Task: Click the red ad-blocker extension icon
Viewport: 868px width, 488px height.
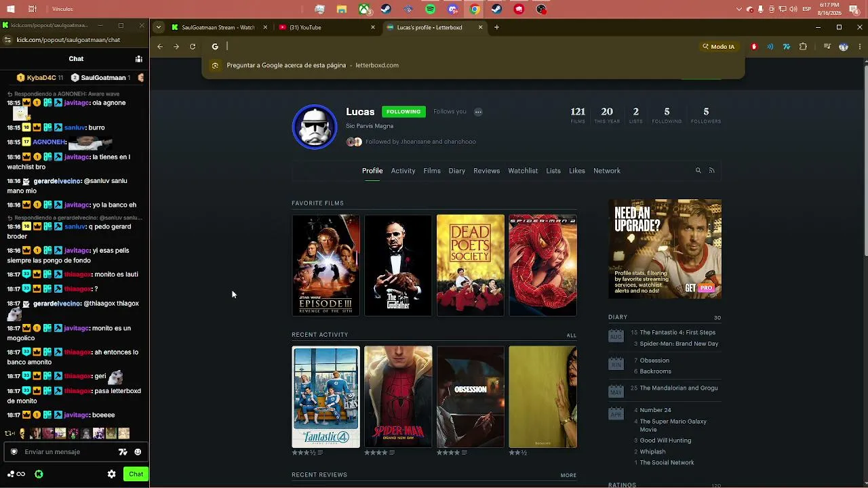Action: [754, 47]
